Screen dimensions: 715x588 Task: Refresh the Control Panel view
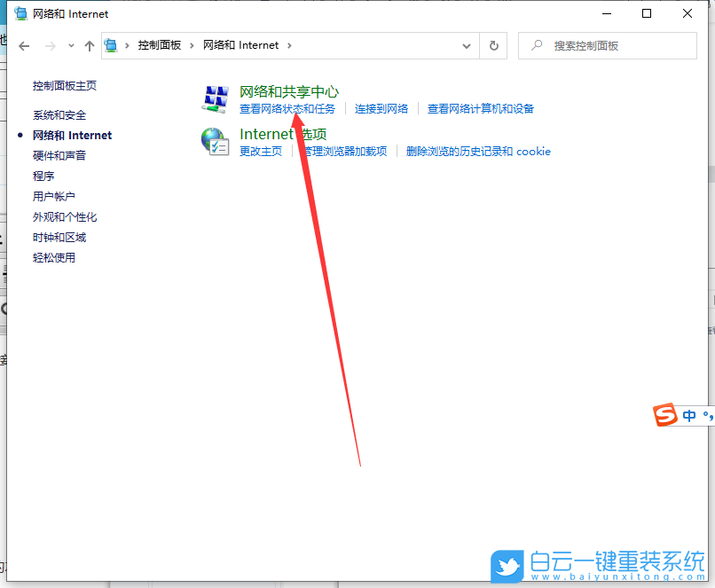tap(493, 45)
